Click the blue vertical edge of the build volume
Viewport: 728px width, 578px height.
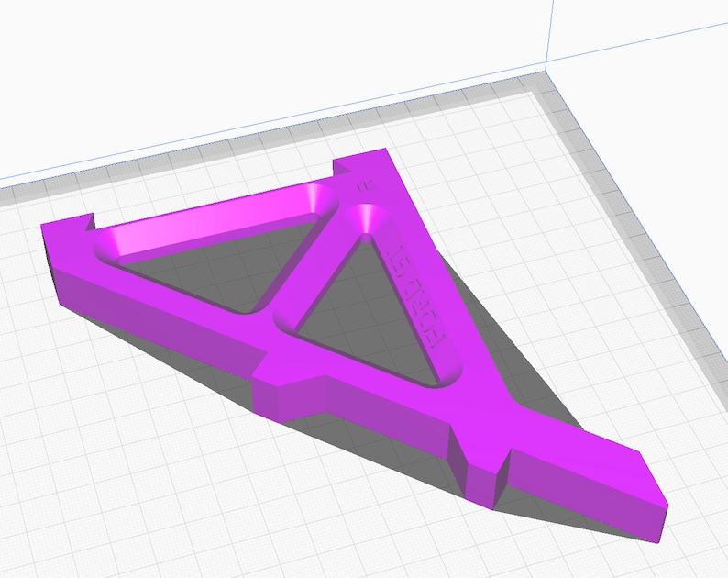point(549,32)
